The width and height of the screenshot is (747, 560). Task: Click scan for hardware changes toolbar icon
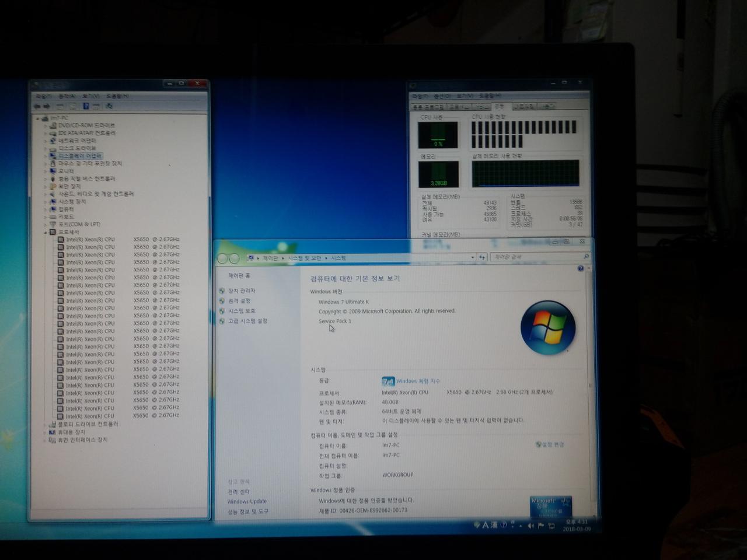click(110, 107)
